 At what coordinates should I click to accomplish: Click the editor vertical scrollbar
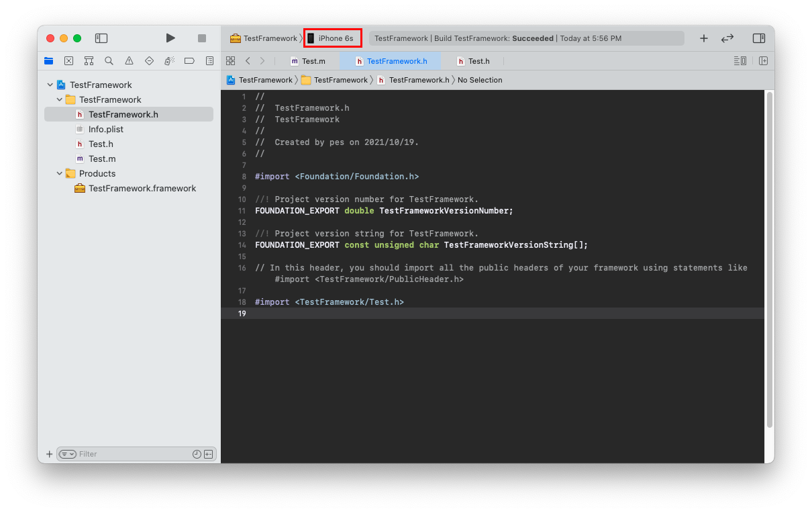(x=770, y=261)
